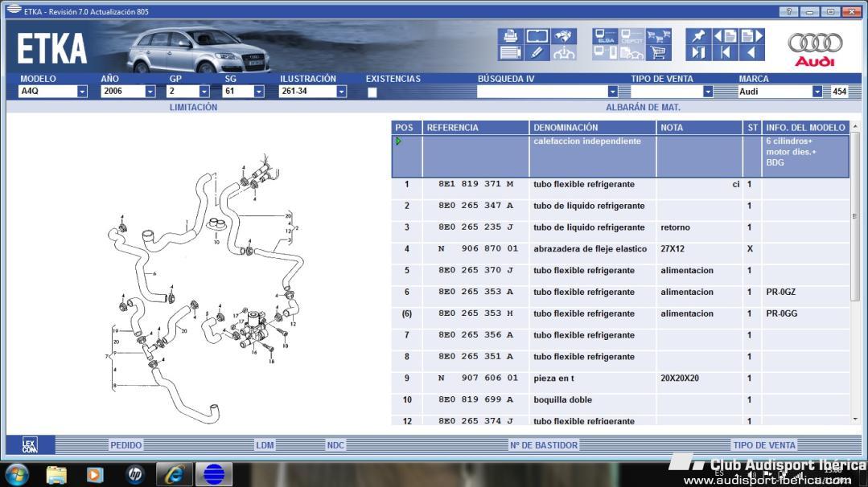
Task: Click the exit door icon
Action: click(698, 53)
